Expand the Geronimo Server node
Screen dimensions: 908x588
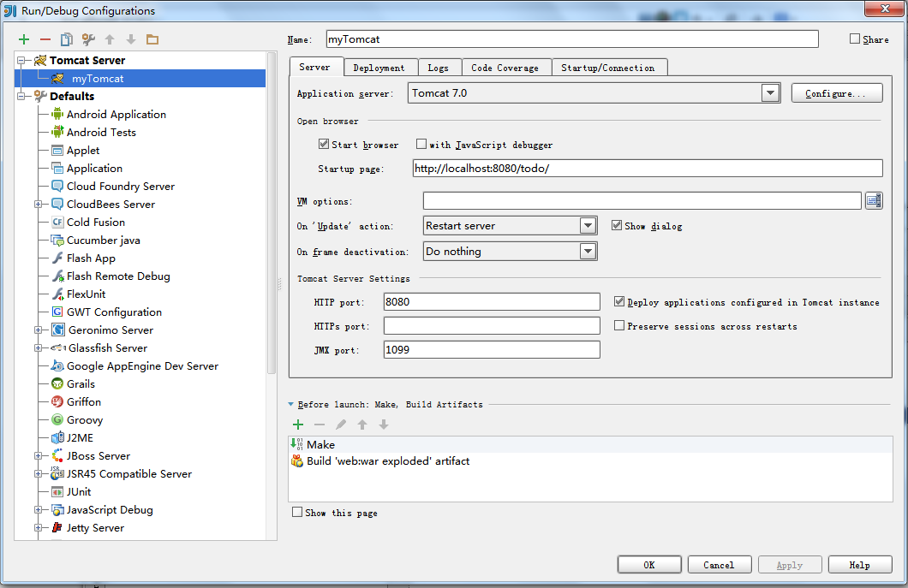point(39,330)
